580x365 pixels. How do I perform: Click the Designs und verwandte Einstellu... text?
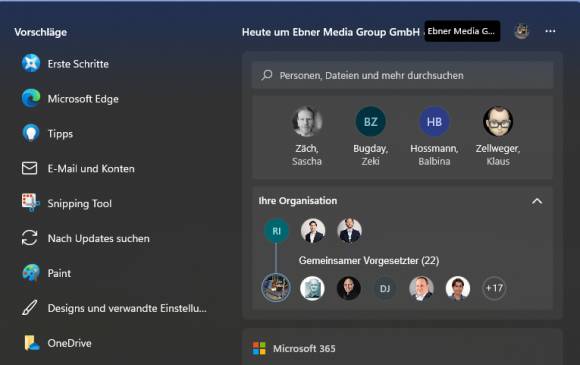(x=127, y=308)
